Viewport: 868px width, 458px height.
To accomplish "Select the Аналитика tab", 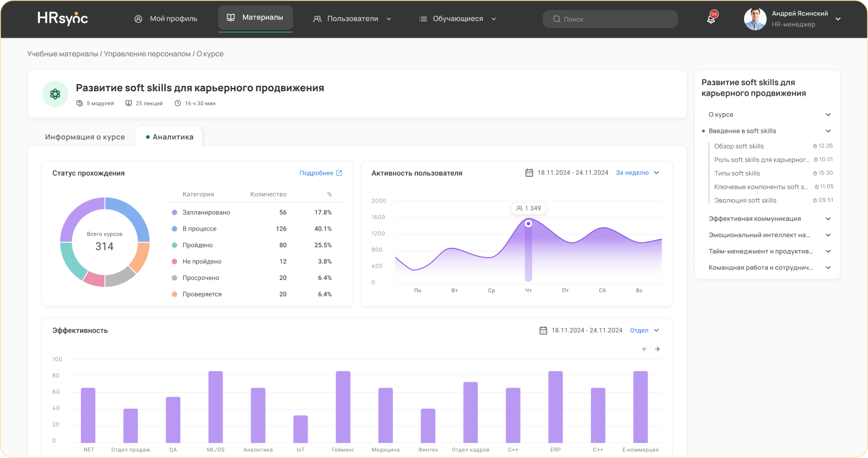I will tap(169, 137).
